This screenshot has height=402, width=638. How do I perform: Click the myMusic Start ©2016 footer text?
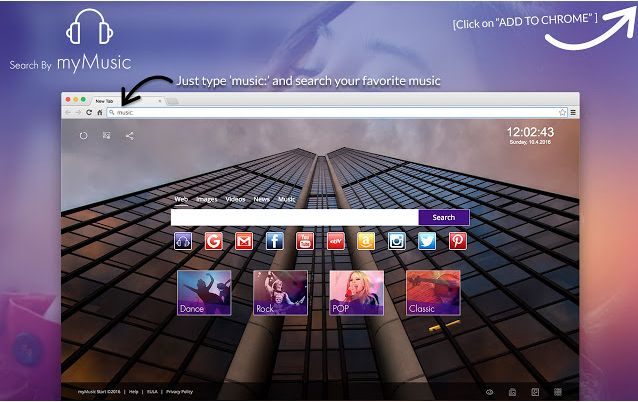point(99,392)
